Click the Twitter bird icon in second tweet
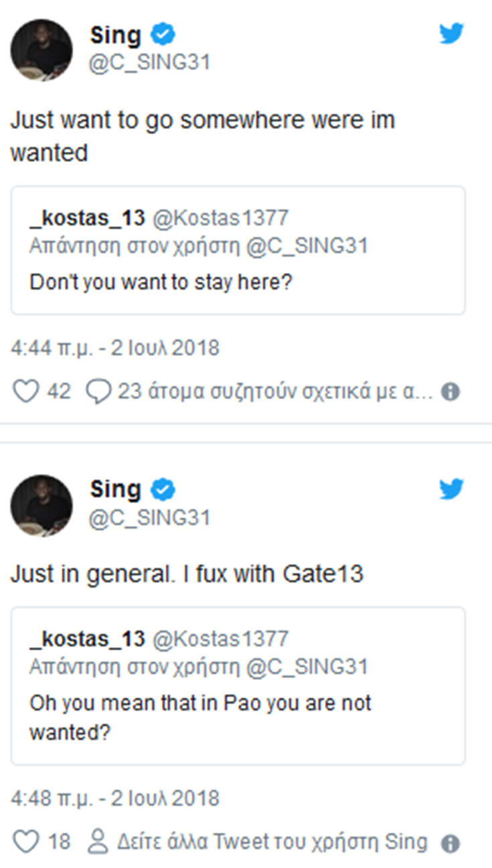This screenshot has height=868, width=492. [451, 489]
